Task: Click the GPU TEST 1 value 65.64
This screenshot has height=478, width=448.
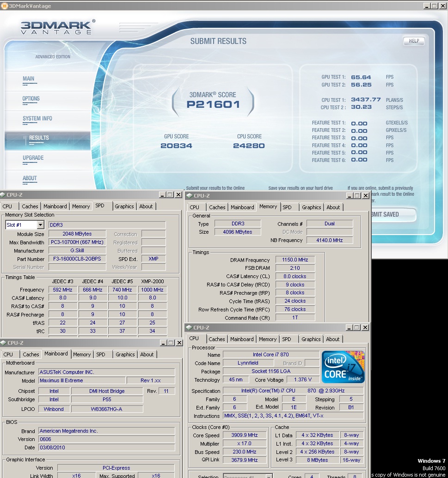Action: 361,77
